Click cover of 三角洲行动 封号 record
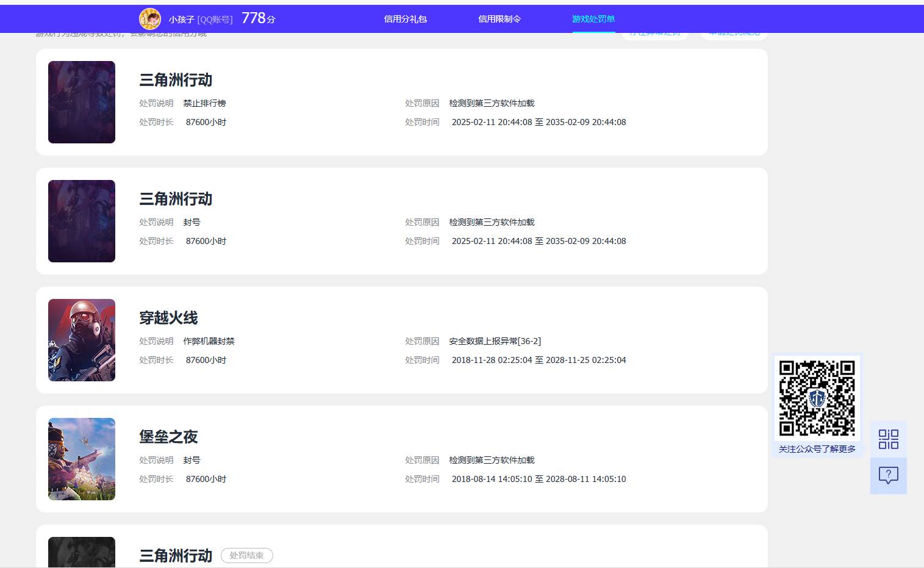 pos(82,221)
